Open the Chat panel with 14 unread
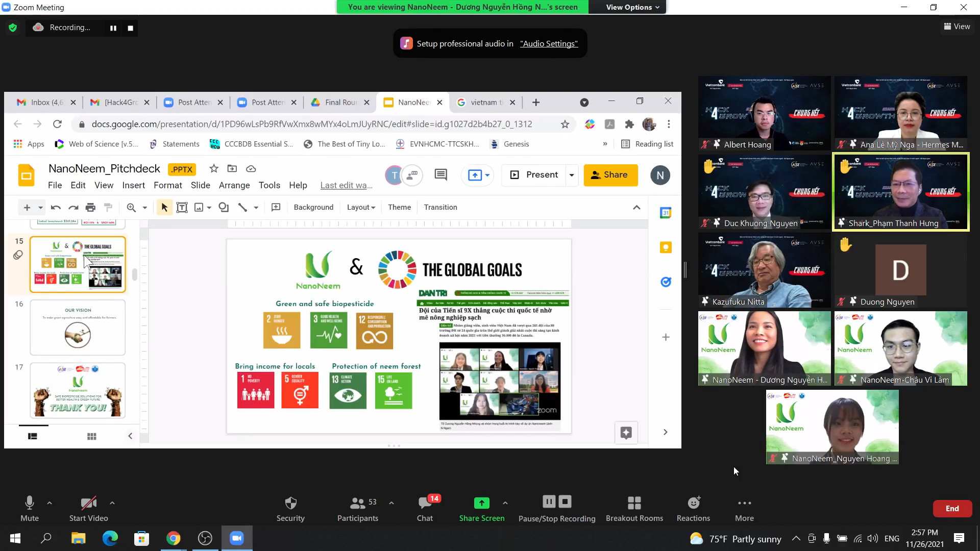 pos(425,504)
